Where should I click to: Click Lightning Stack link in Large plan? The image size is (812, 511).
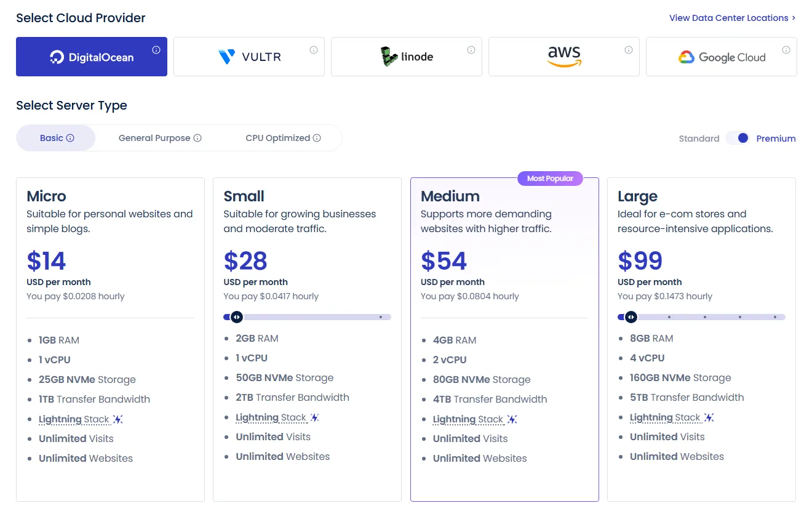point(664,417)
